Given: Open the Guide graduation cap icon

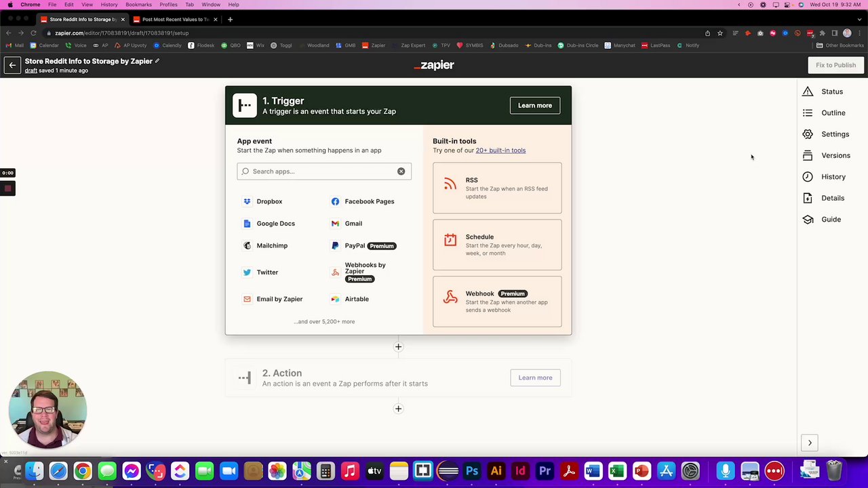Looking at the screenshot, I should [x=808, y=220].
